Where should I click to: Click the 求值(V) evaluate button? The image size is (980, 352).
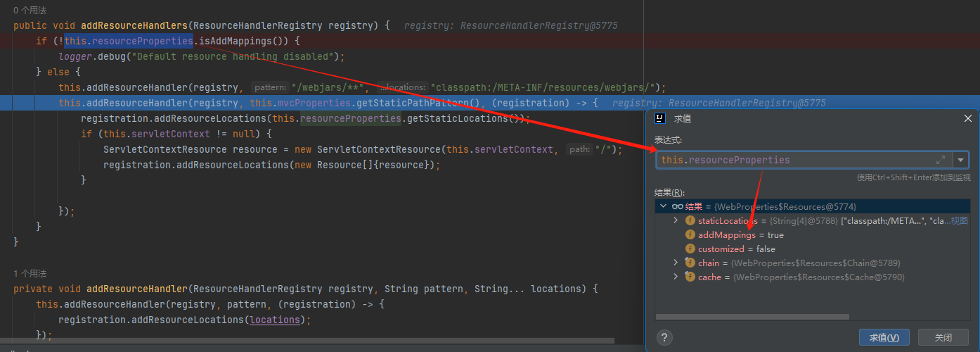click(x=884, y=337)
